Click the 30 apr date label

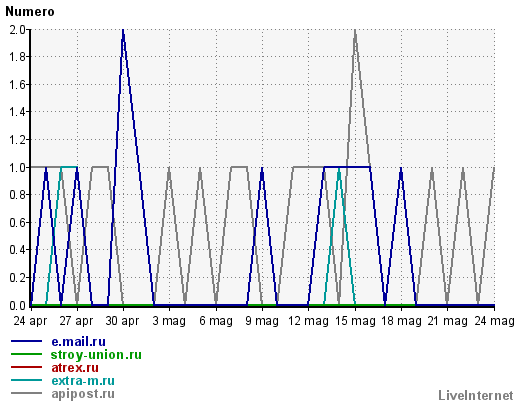click(x=122, y=321)
